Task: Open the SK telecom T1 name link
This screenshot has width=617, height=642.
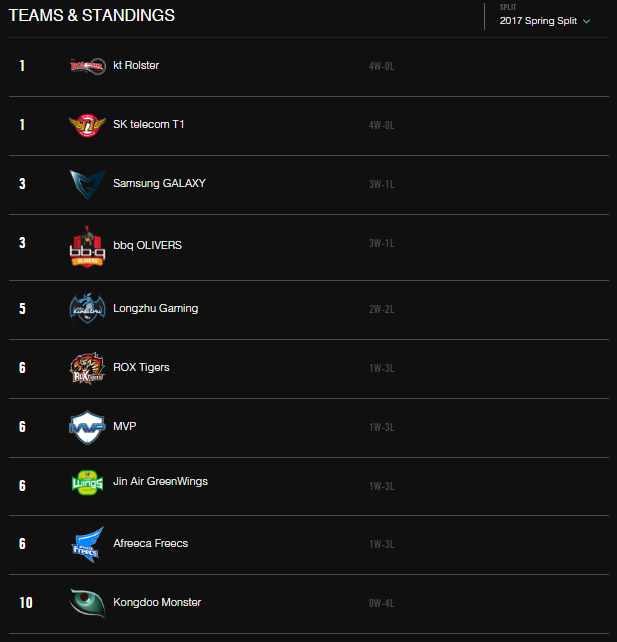Action: coord(149,124)
